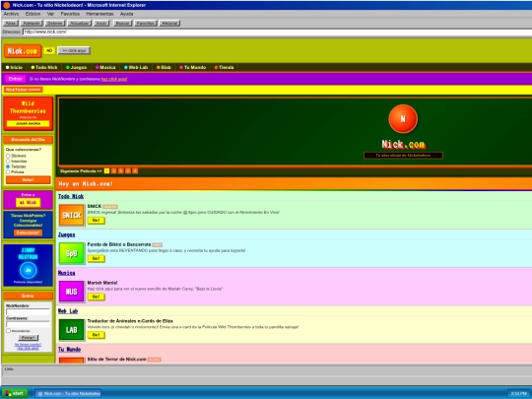This screenshot has width=532, height=399.
Task: Click the address bar URL field
Action: (277, 32)
